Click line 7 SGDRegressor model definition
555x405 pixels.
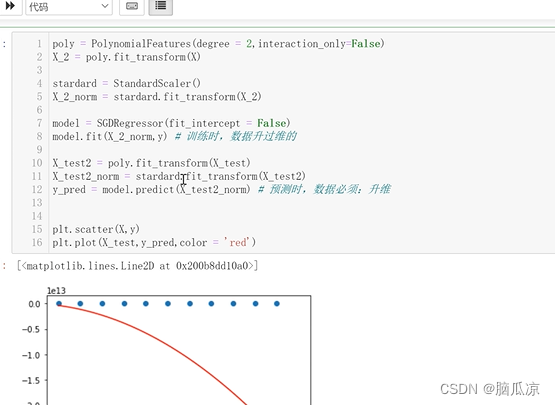coord(171,123)
